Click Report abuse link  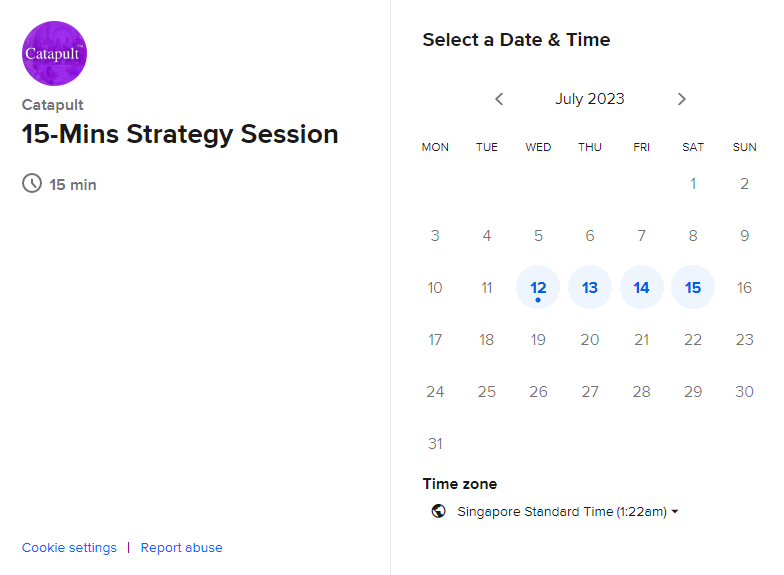tap(181, 547)
